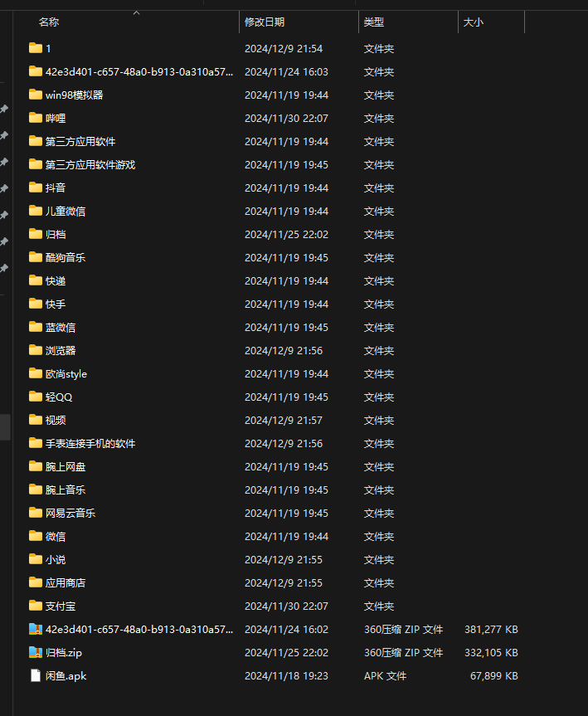Click the date 2024/12/9 21:54

coord(284,48)
